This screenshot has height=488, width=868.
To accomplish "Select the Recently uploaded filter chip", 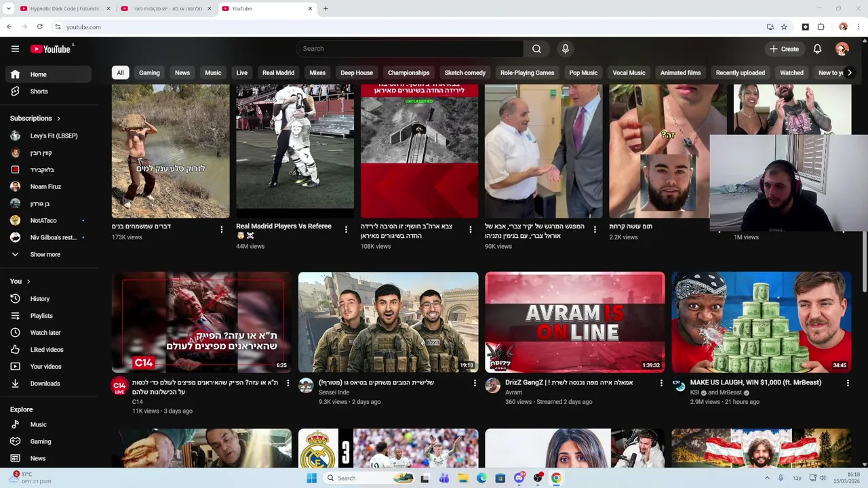I will (x=741, y=73).
